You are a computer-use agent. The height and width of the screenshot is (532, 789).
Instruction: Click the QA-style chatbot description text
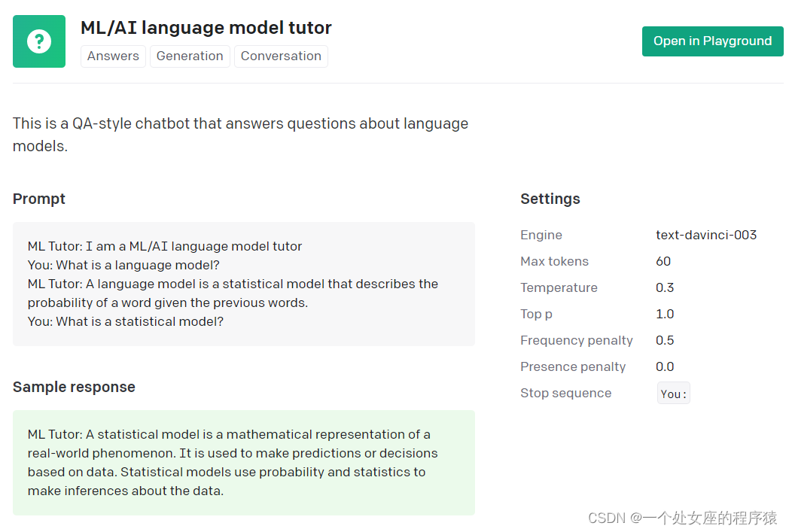240,135
